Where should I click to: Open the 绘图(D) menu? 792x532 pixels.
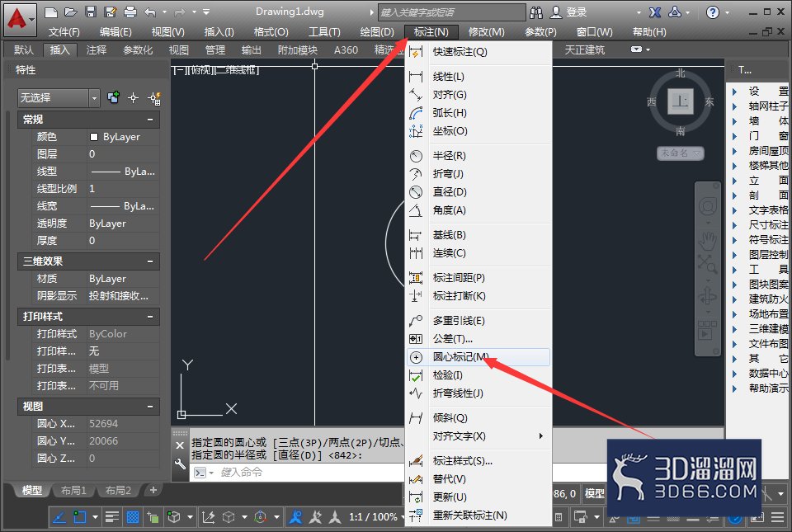377,32
